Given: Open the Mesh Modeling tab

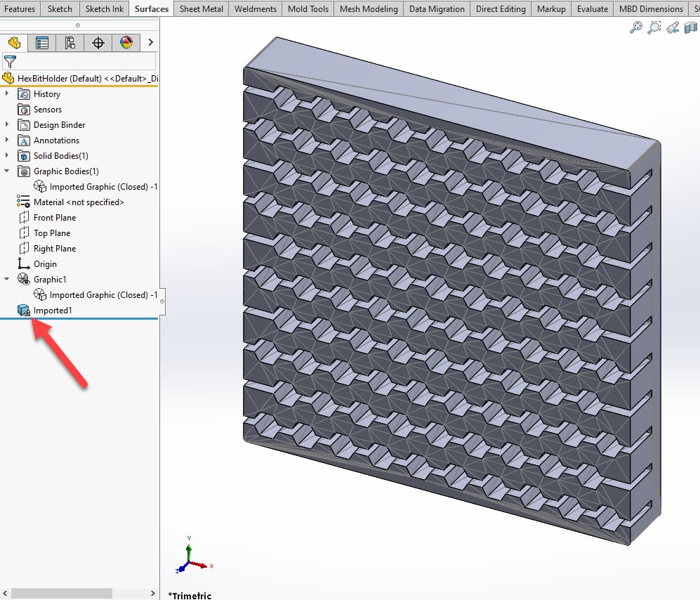Looking at the screenshot, I should 369,9.
